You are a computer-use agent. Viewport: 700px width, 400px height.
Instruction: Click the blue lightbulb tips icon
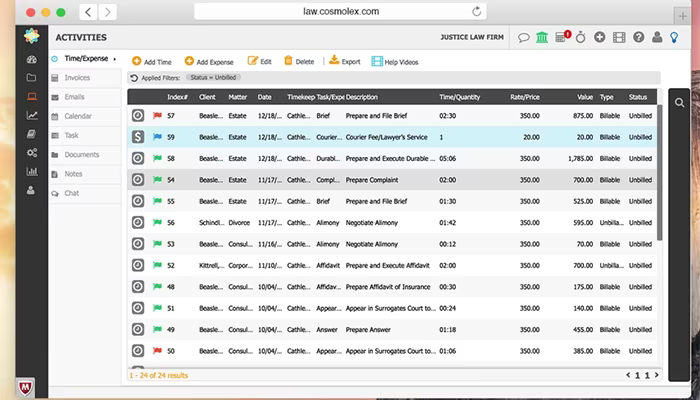pyautogui.click(x=674, y=38)
